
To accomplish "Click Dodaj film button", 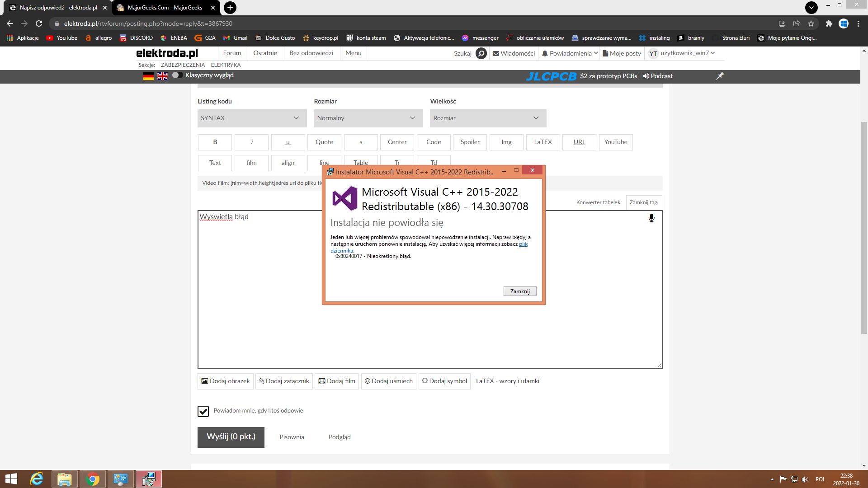I will [337, 381].
